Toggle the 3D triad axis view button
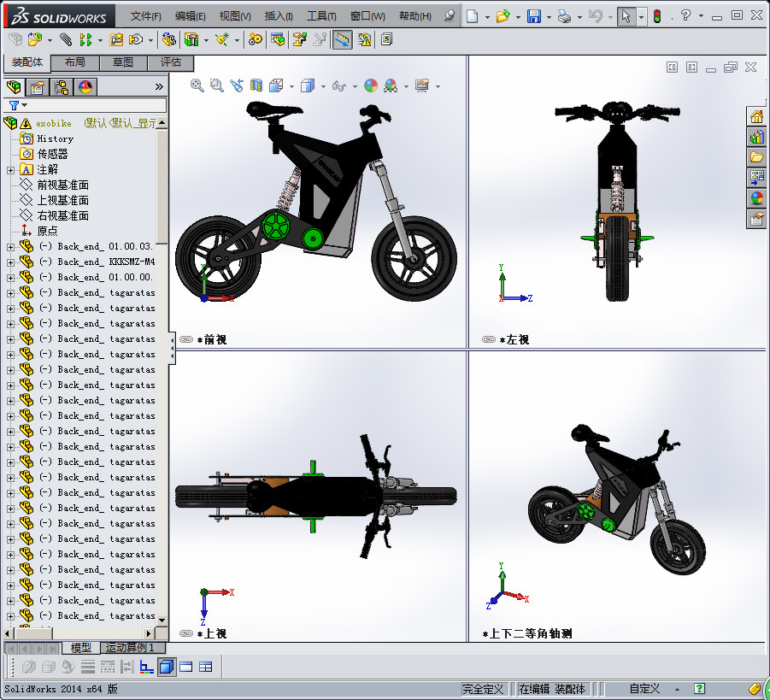The width and height of the screenshot is (770, 700). coord(146,667)
